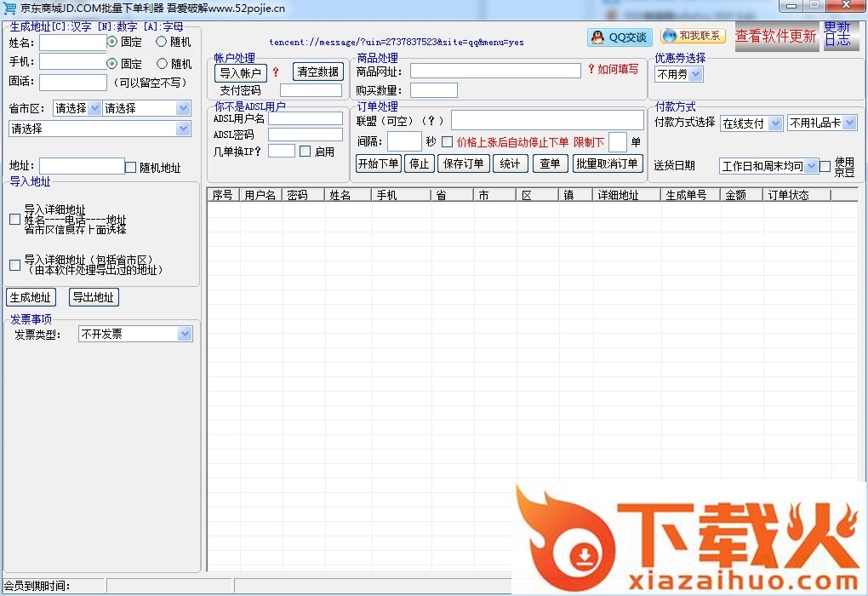Focus the 姓名 input field

click(73, 42)
